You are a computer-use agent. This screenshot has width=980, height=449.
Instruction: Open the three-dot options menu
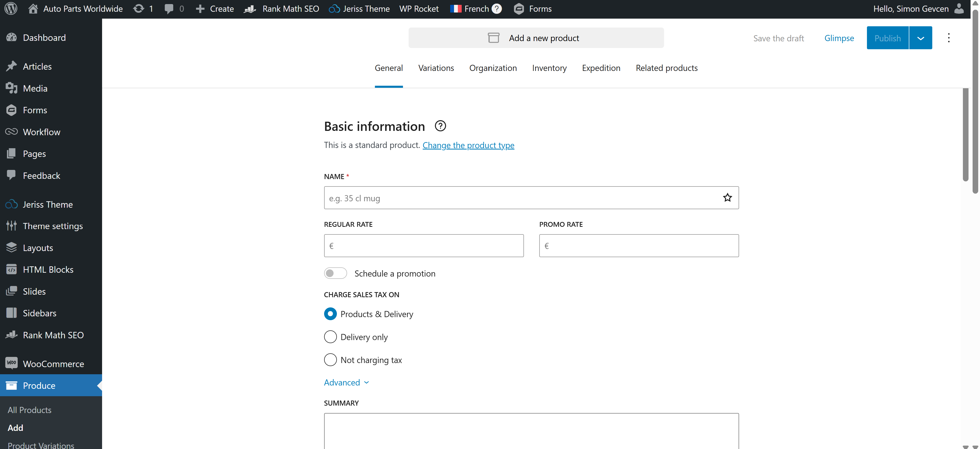pos(948,38)
